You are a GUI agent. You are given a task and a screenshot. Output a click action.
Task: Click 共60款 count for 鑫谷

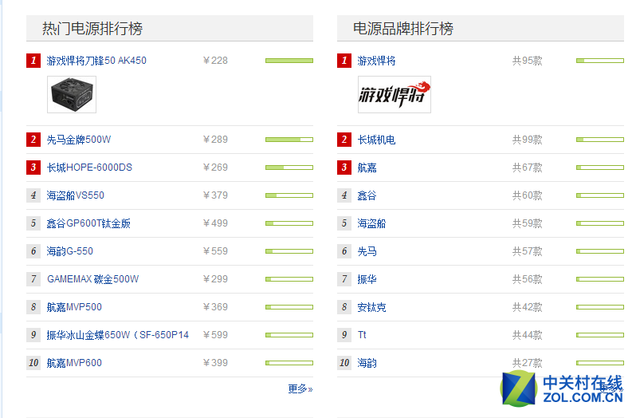[x=527, y=196]
